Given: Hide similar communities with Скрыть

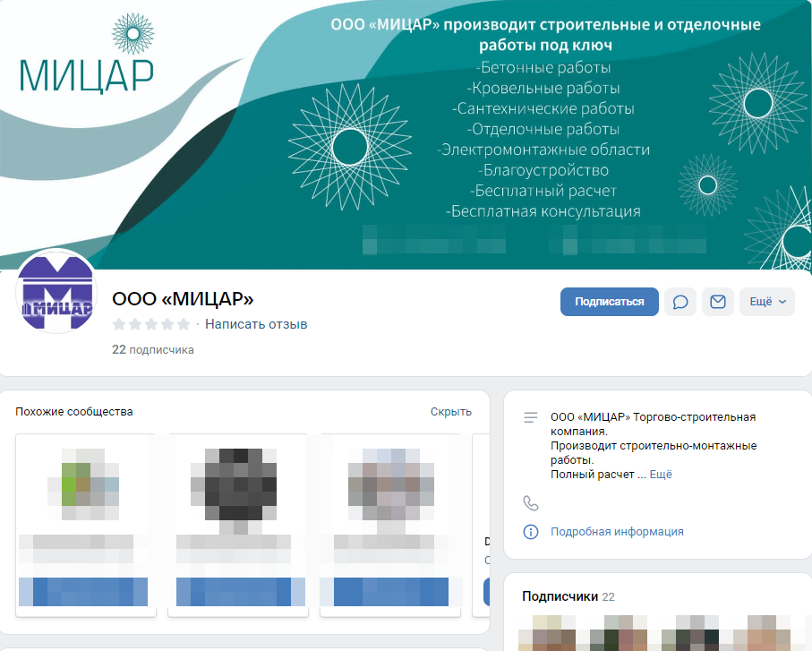Looking at the screenshot, I should (449, 411).
